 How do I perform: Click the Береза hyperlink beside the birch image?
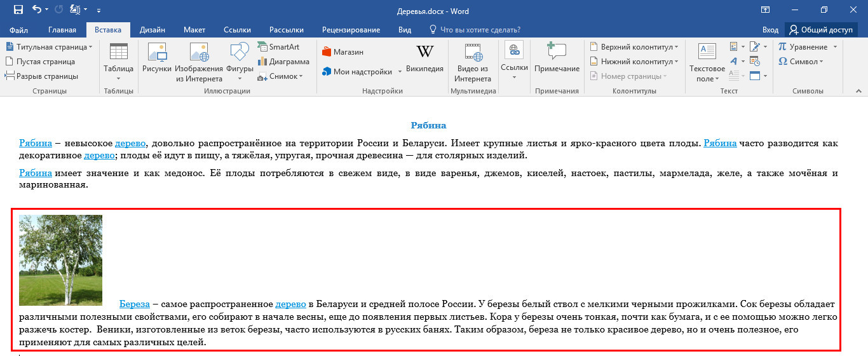click(x=135, y=305)
